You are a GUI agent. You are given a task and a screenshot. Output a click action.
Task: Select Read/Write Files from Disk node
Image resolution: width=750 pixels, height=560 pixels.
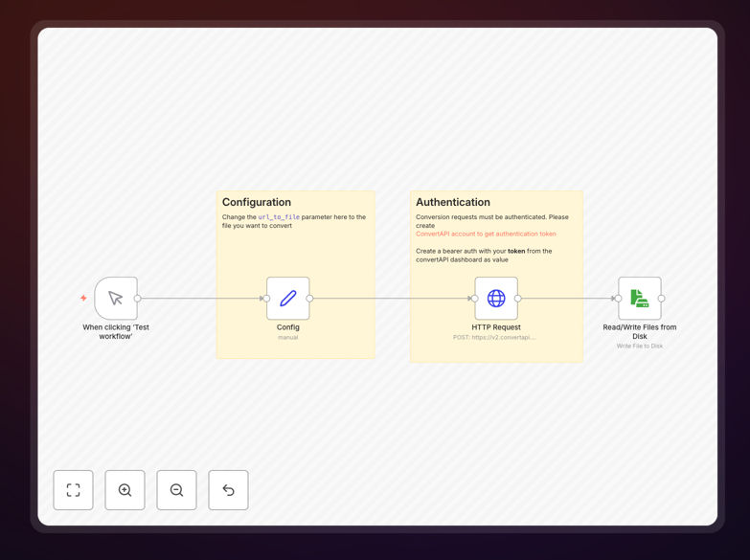click(640, 298)
